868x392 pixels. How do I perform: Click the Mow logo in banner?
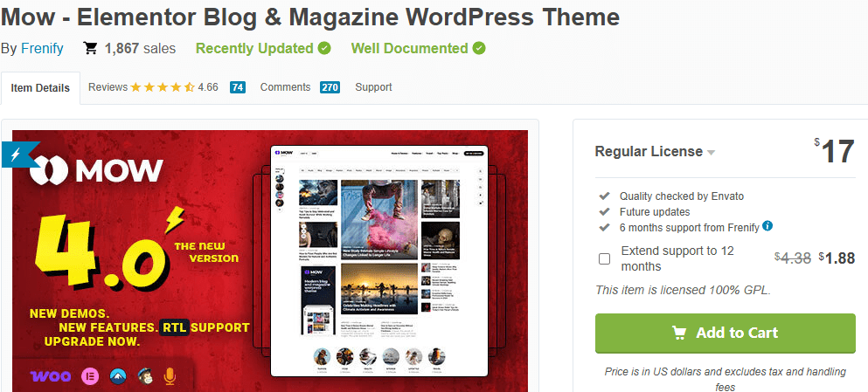(96, 169)
